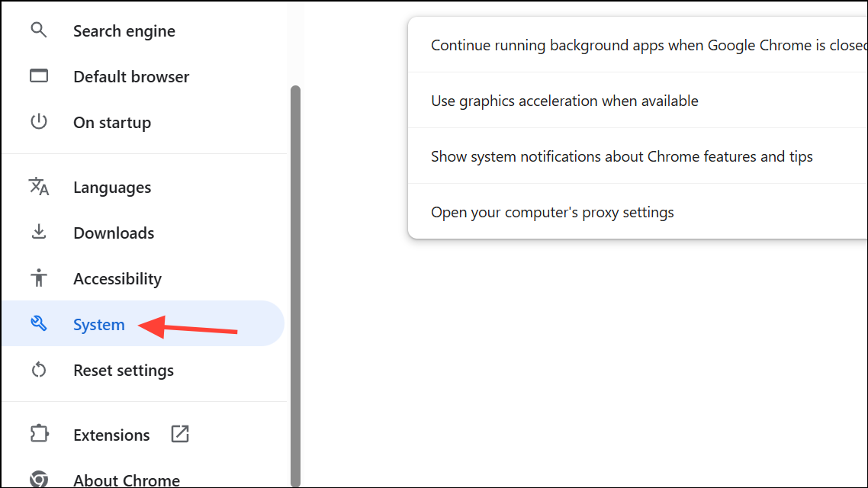Go to the Default browser section

pos(131,77)
